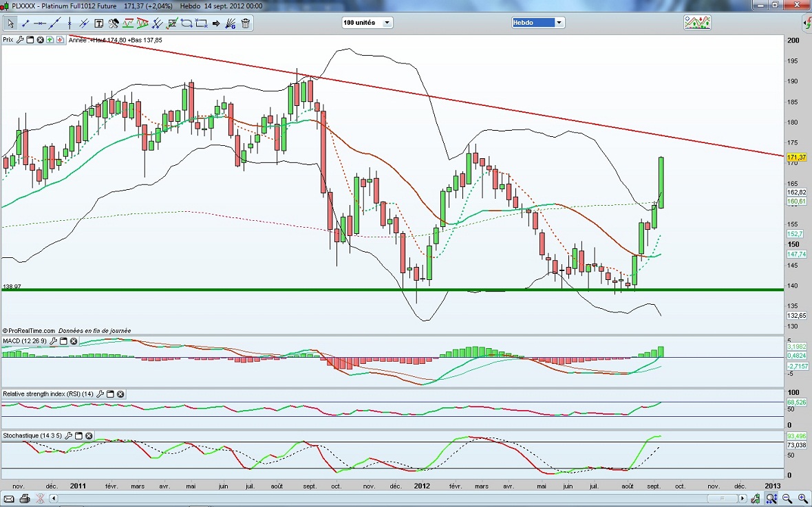Click the zoom in magnifier
The image size is (812, 507).
tap(802, 499)
